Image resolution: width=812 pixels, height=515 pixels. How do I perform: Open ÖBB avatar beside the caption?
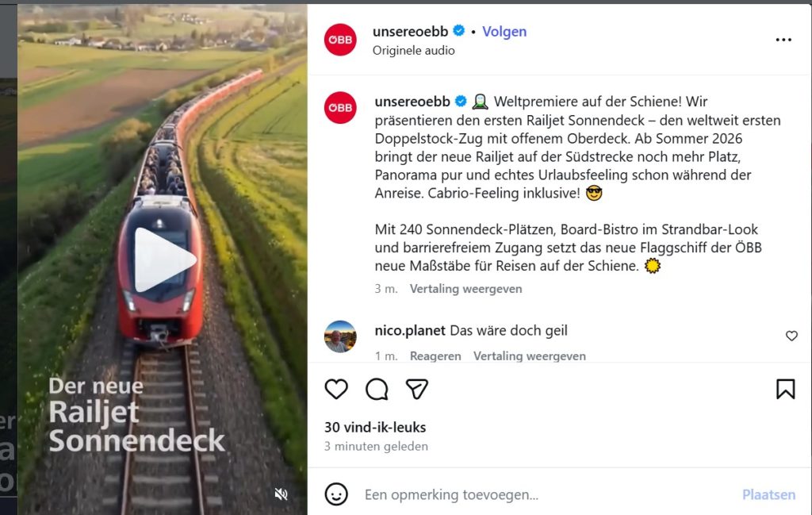[340, 108]
